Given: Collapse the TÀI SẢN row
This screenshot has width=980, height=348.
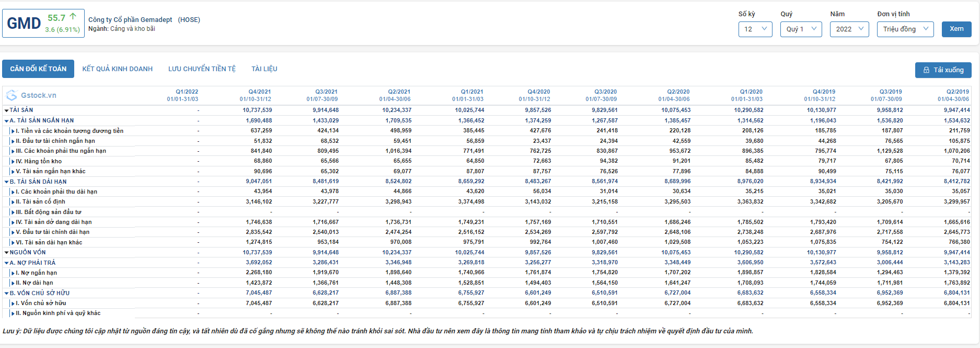Looking at the screenshot, I should click(6, 110).
